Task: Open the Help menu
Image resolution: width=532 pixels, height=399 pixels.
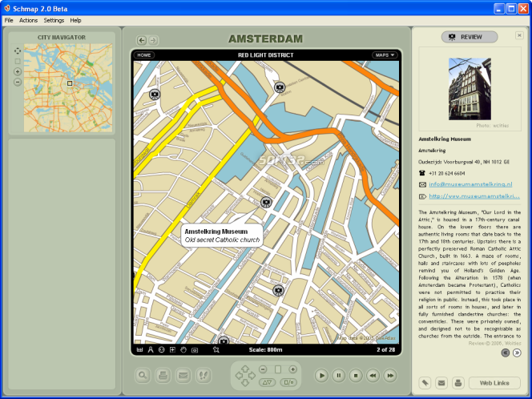Action: click(x=75, y=20)
